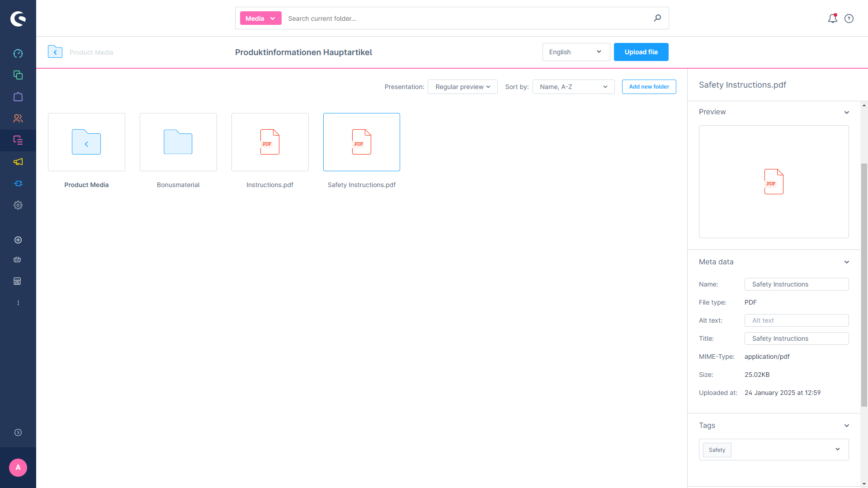Open the basket sales channel icon
Screen dimensions: 868x488
tap(17, 259)
